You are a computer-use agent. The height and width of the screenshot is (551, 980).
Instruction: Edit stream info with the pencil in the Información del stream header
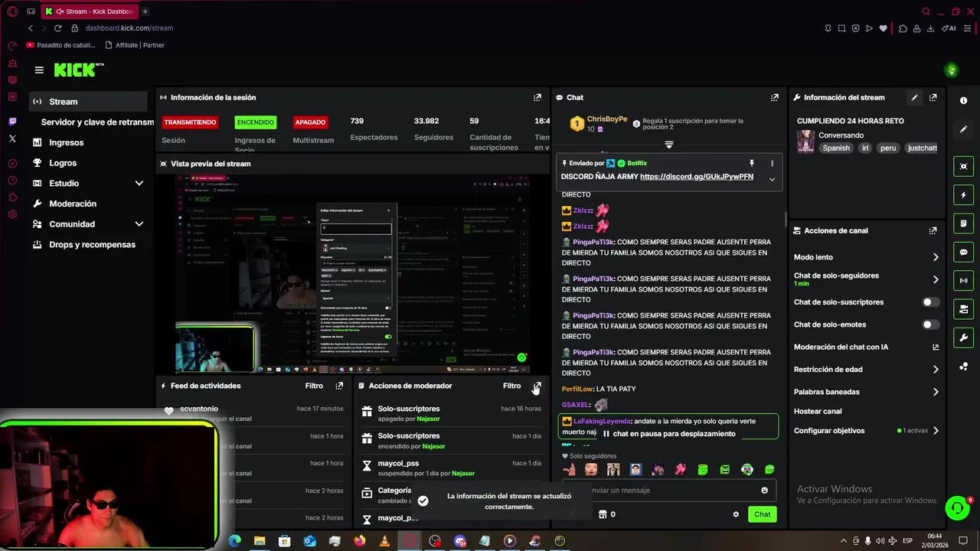point(914,97)
